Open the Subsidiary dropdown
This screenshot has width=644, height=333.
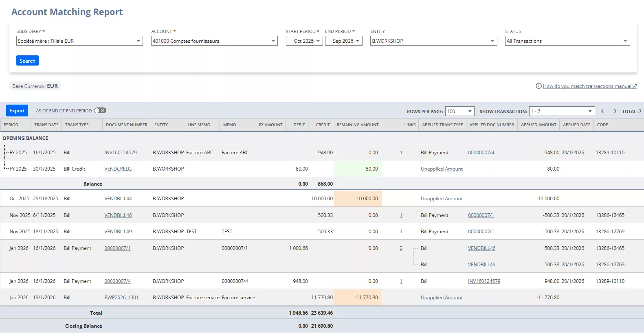pyautogui.click(x=79, y=41)
